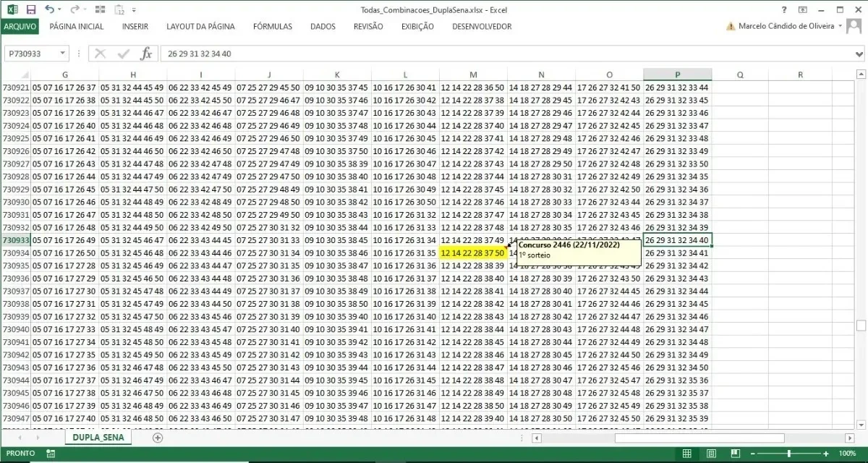The width and height of the screenshot is (868, 463).
Task: Click the warning icon beside the account name
Action: (730, 27)
